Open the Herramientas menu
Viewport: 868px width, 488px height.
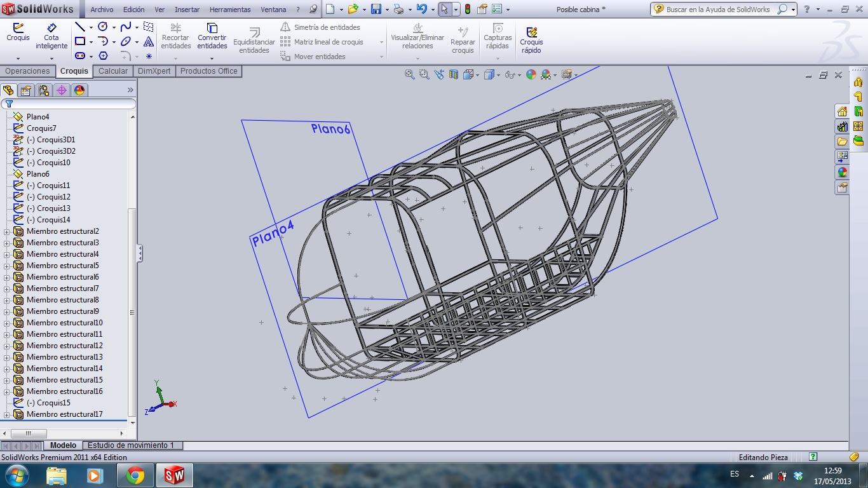[230, 10]
